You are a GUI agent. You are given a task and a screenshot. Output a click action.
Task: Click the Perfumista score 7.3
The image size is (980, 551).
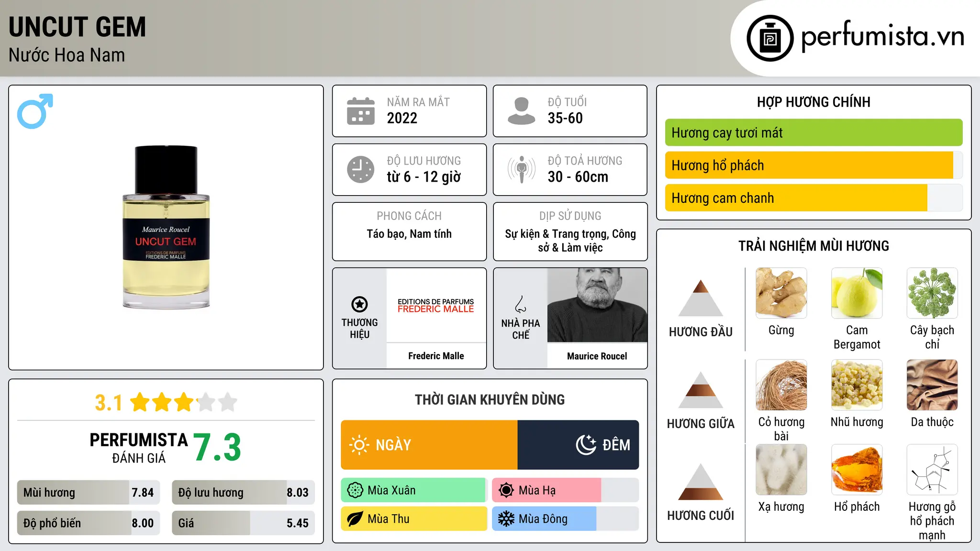point(217,447)
